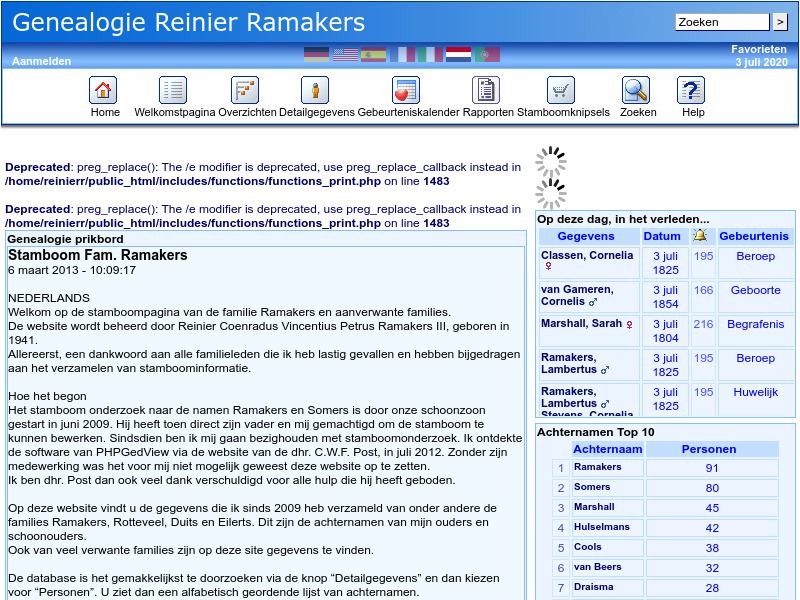Click the Home icon in the toolbar

[x=104, y=90]
